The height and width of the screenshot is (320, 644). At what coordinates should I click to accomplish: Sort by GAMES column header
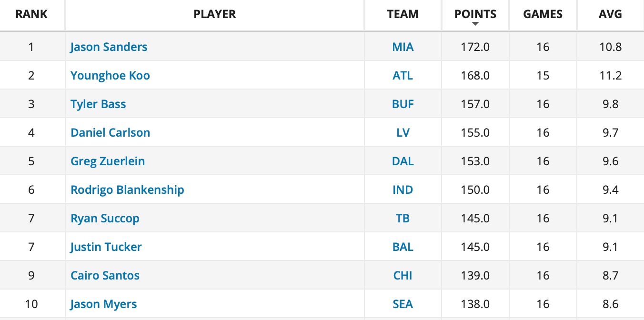pyautogui.click(x=543, y=14)
